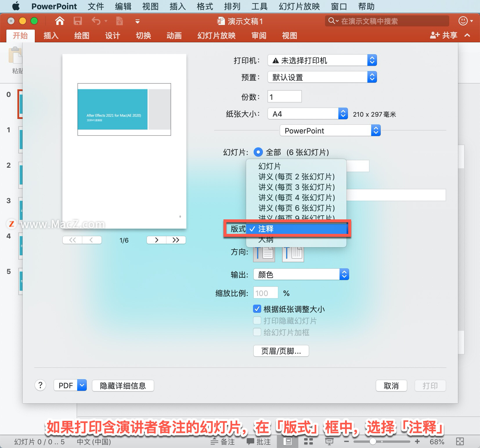Open the Design ribbon tab
The image size is (480, 448).
pyautogui.click(x=113, y=35)
